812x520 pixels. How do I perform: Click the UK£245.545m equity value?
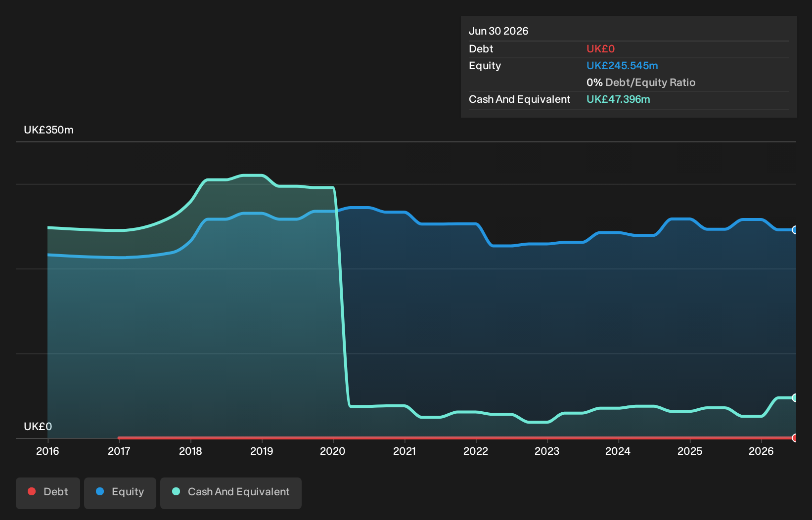[622, 66]
